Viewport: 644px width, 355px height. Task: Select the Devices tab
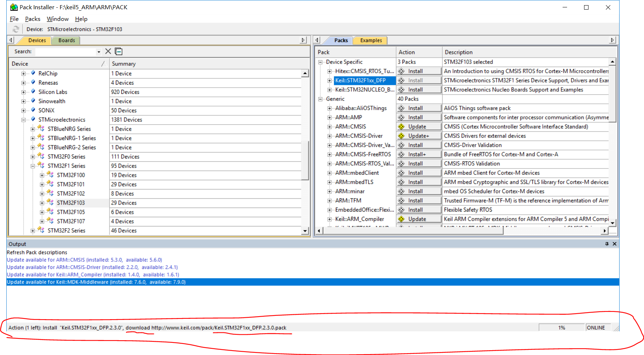[x=37, y=40]
